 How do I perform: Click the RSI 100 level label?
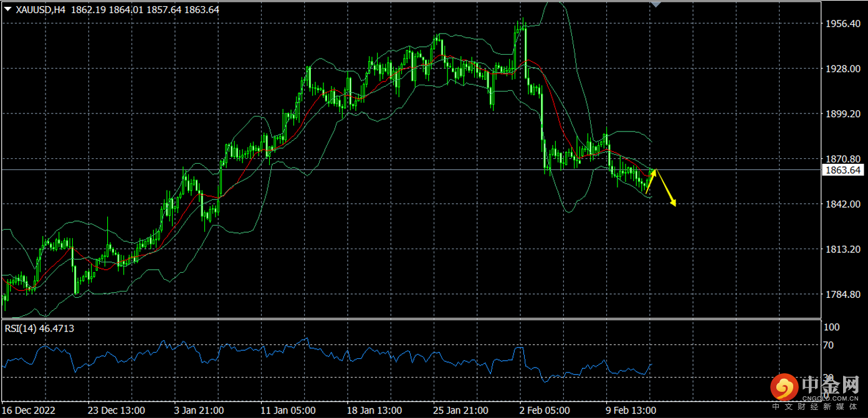click(832, 328)
